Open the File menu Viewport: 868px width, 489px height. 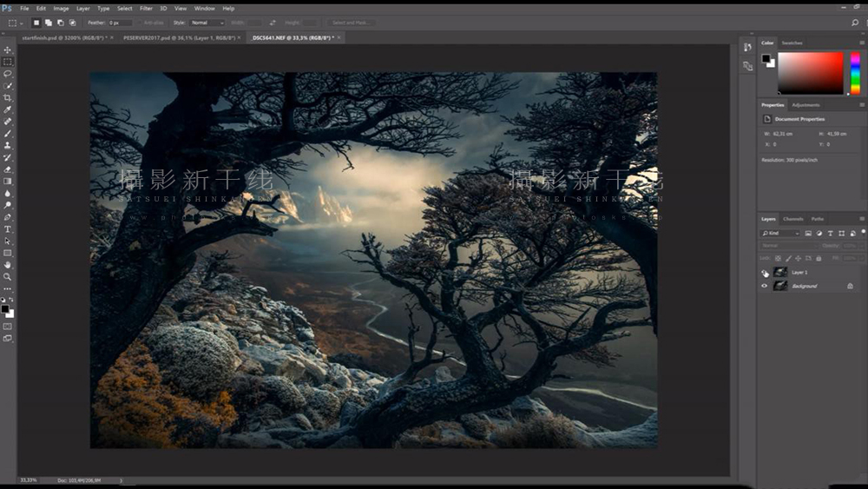(x=24, y=9)
